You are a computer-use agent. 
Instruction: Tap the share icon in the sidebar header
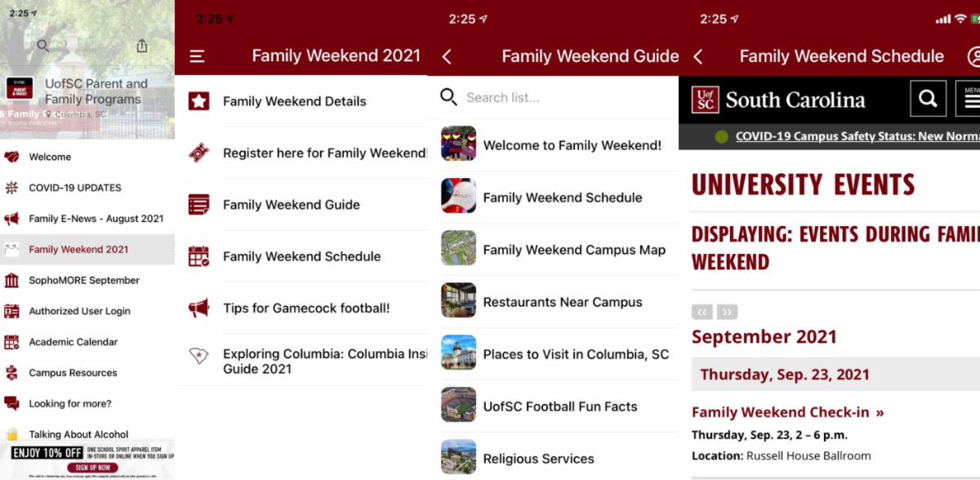pyautogui.click(x=142, y=47)
